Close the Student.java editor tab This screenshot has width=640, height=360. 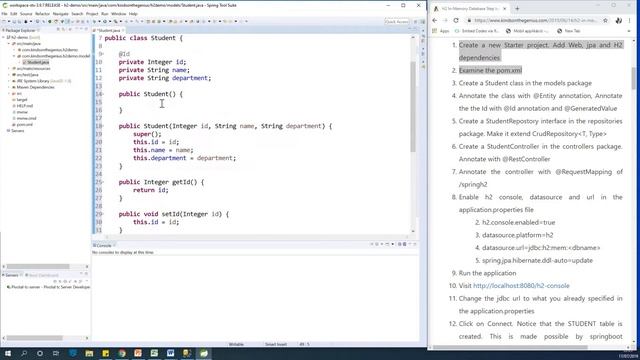(x=123, y=31)
